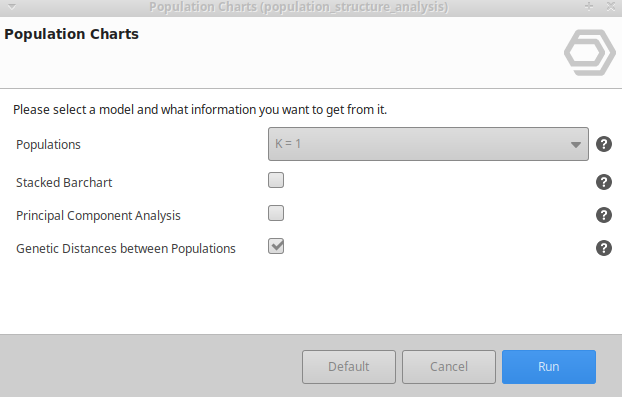
Task: Maximize the window with the plus icon
Action: click(x=589, y=6)
